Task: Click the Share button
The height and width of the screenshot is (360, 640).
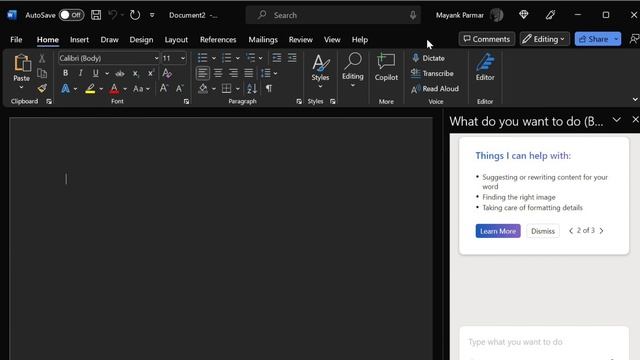Action: click(x=593, y=39)
